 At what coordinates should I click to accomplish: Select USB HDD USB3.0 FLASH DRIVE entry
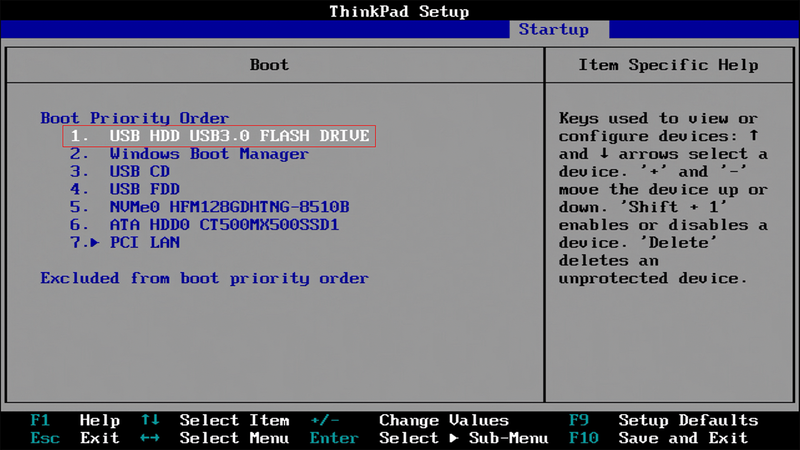(219, 136)
